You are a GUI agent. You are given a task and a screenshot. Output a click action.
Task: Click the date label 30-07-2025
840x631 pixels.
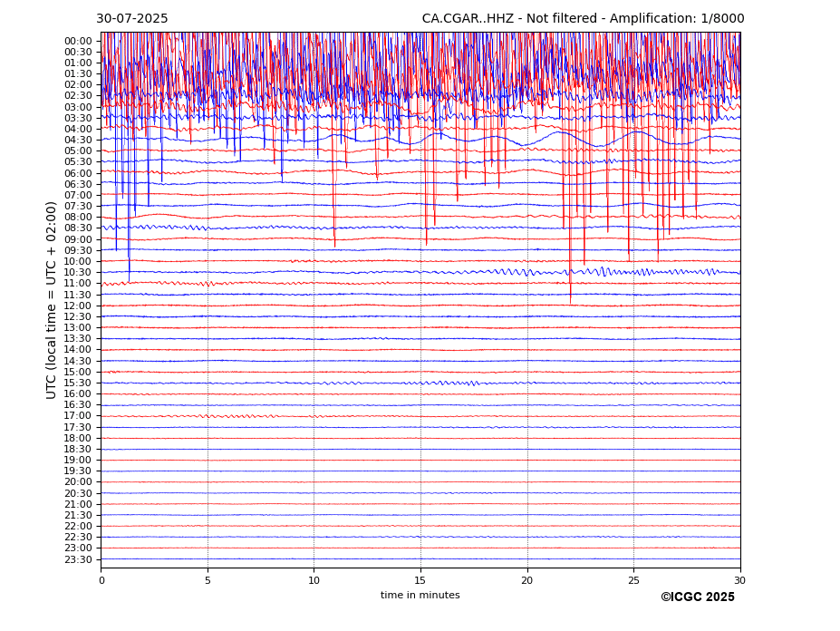[131, 19]
